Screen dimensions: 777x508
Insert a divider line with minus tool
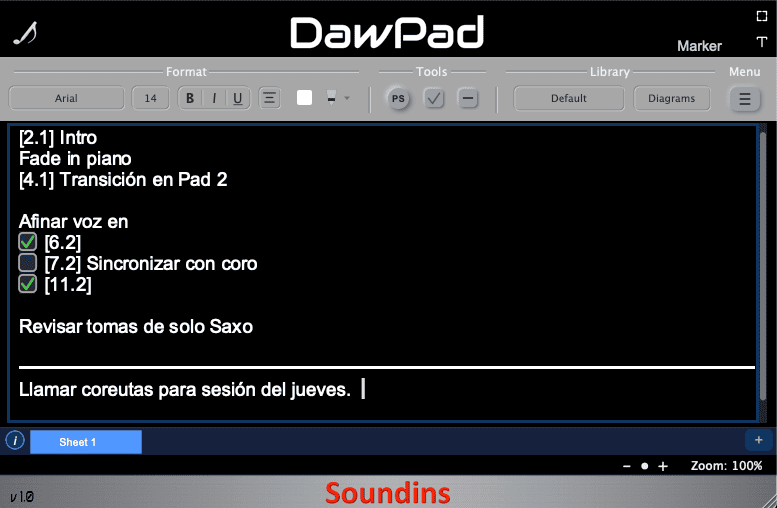click(x=467, y=98)
